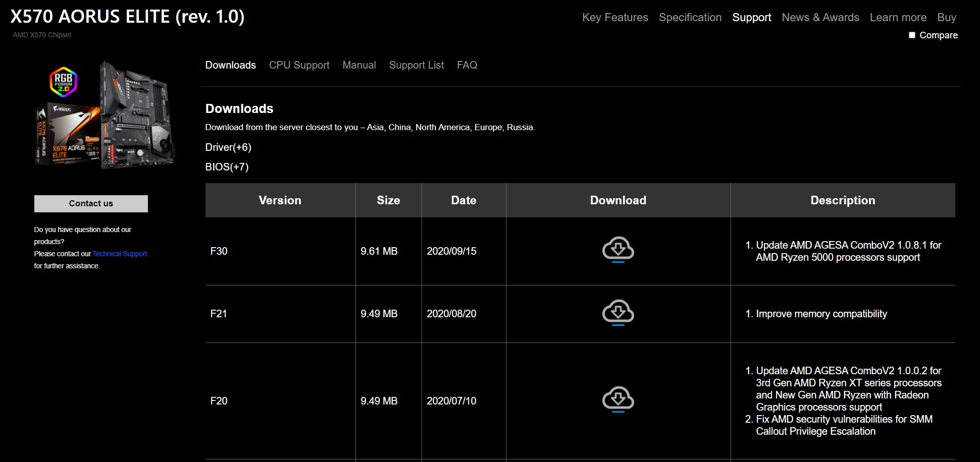Click the Date column header
Viewport: 980px width, 462px height.
coord(463,200)
